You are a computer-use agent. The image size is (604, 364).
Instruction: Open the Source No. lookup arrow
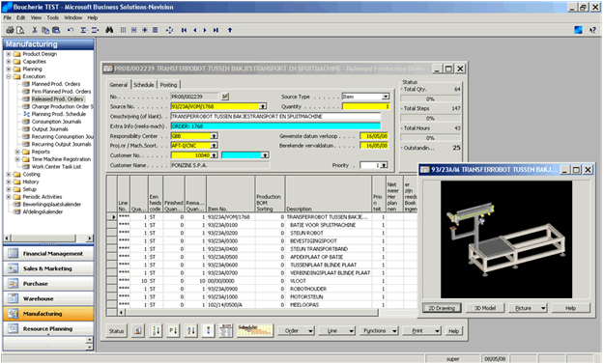point(263,106)
